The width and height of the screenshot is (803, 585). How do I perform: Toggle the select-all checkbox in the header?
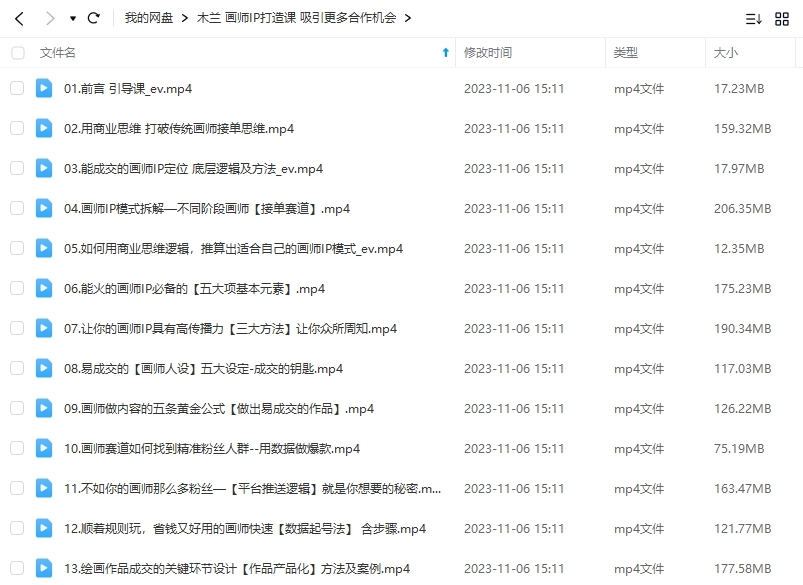17,53
